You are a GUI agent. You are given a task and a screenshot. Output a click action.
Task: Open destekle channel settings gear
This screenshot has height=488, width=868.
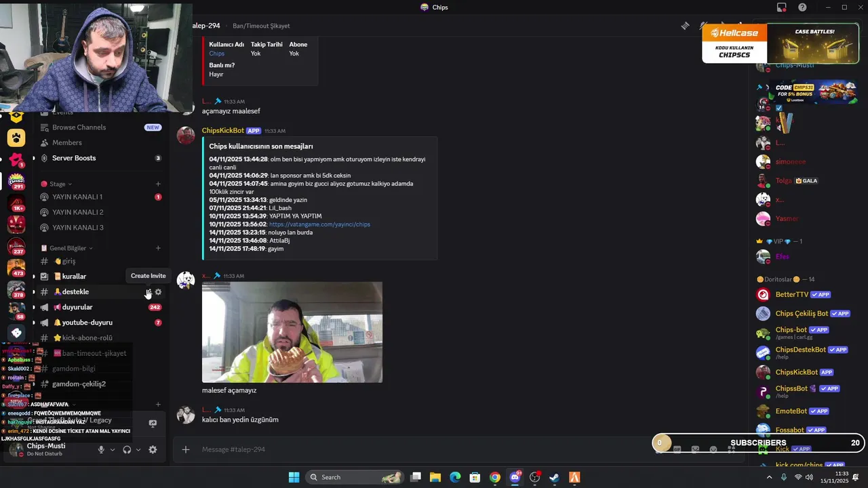158,292
